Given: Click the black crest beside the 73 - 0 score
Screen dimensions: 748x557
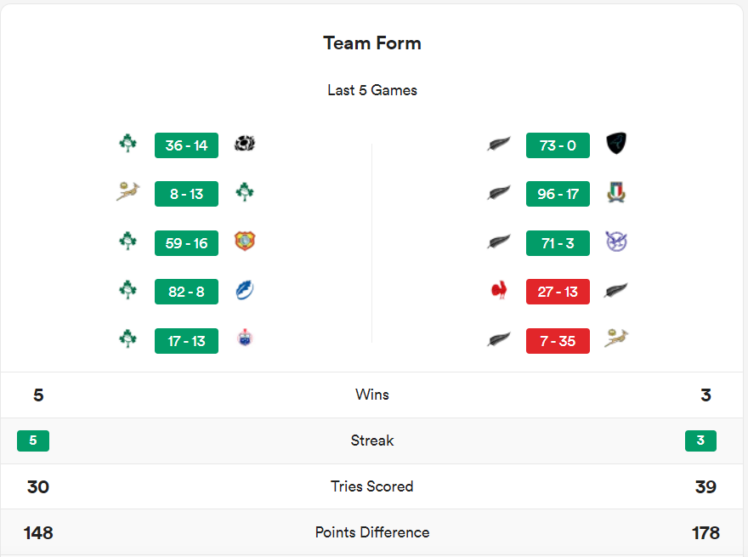Looking at the screenshot, I should [616, 144].
